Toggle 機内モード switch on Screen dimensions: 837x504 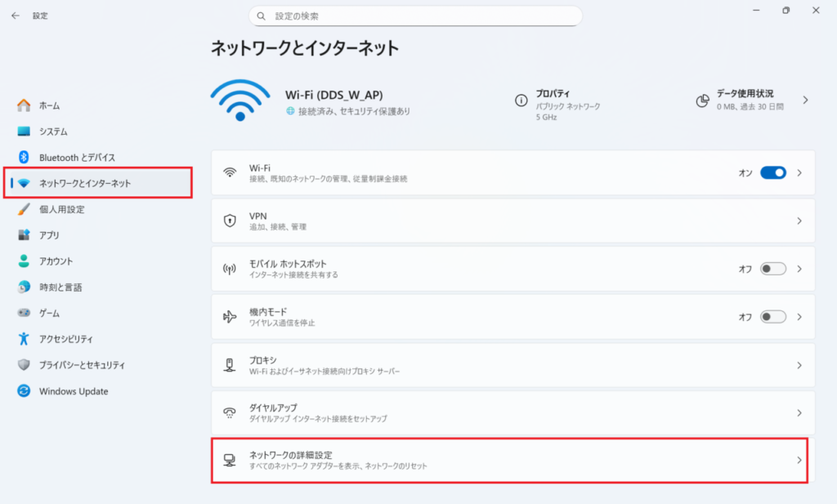coord(772,316)
